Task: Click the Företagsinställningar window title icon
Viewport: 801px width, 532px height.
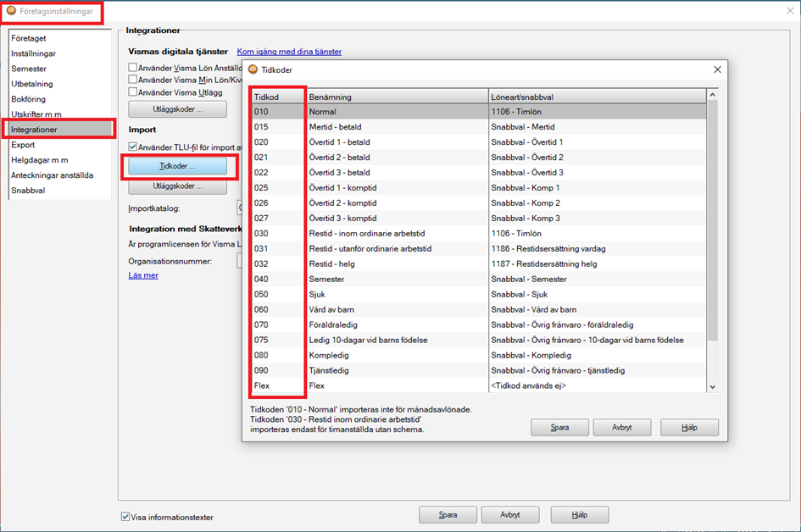Action: click(x=11, y=11)
